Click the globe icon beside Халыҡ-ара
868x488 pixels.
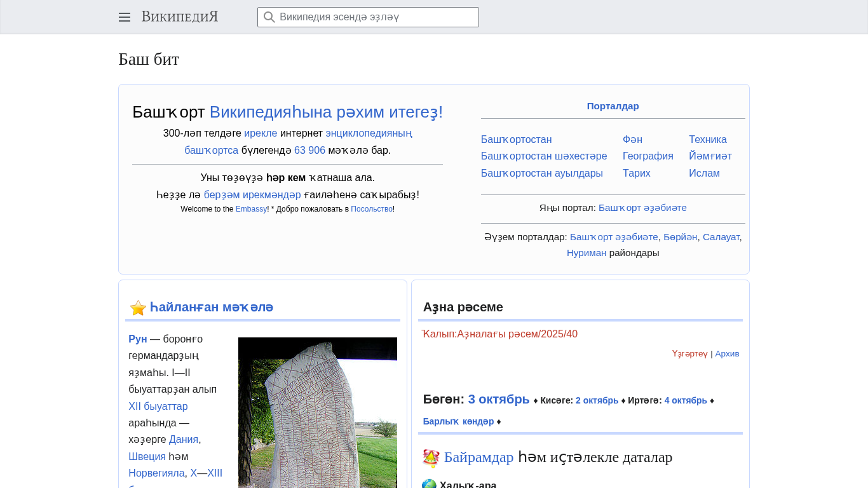(429, 485)
